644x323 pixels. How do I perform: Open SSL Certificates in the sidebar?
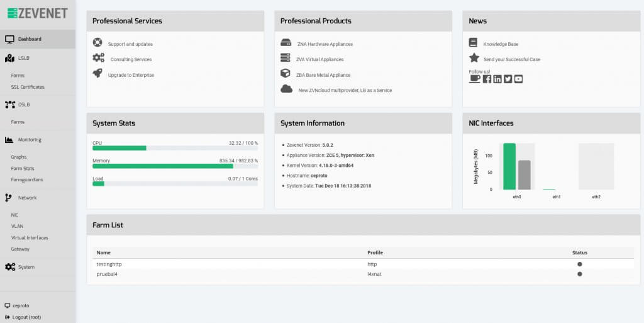(28, 87)
